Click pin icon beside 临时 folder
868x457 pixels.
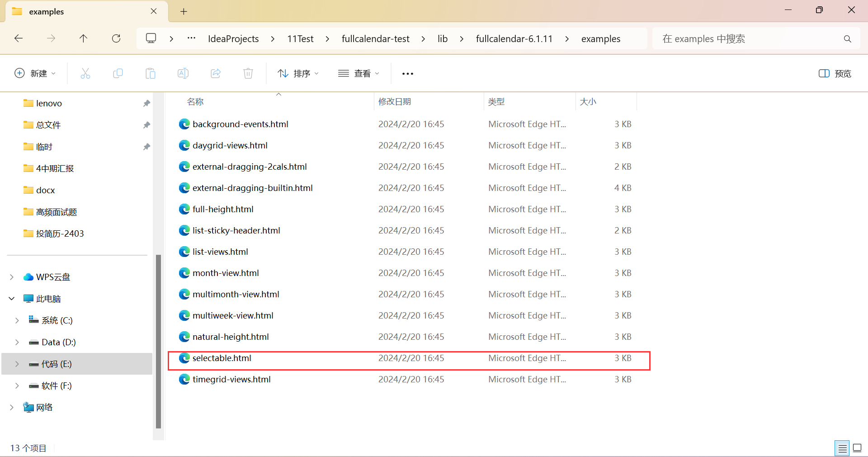click(146, 147)
